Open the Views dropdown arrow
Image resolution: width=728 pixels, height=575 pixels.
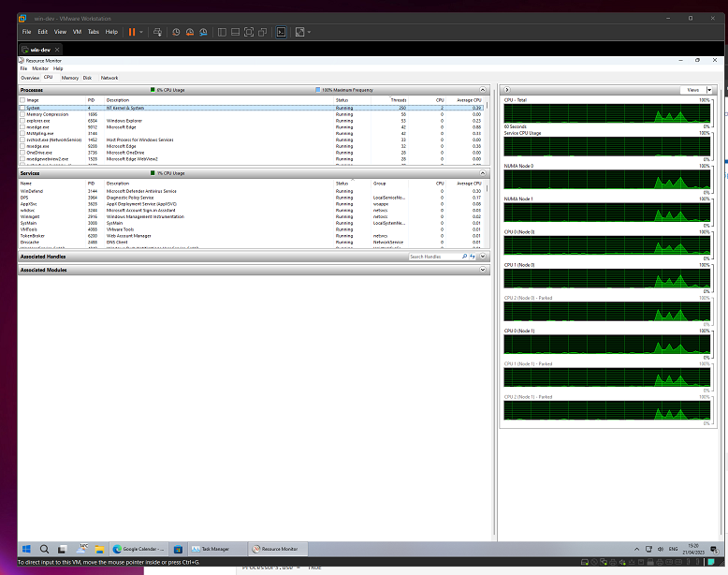709,90
